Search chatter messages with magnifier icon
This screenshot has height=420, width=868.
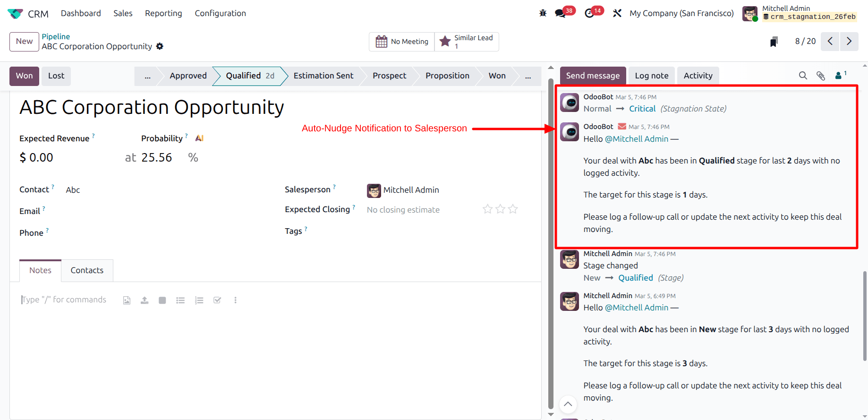(x=803, y=76)
